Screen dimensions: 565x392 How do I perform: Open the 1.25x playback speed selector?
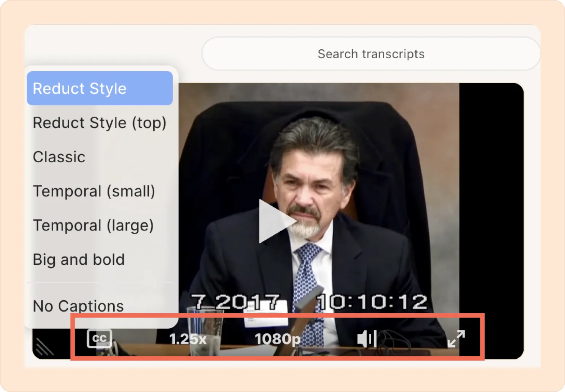coord(188,339)
